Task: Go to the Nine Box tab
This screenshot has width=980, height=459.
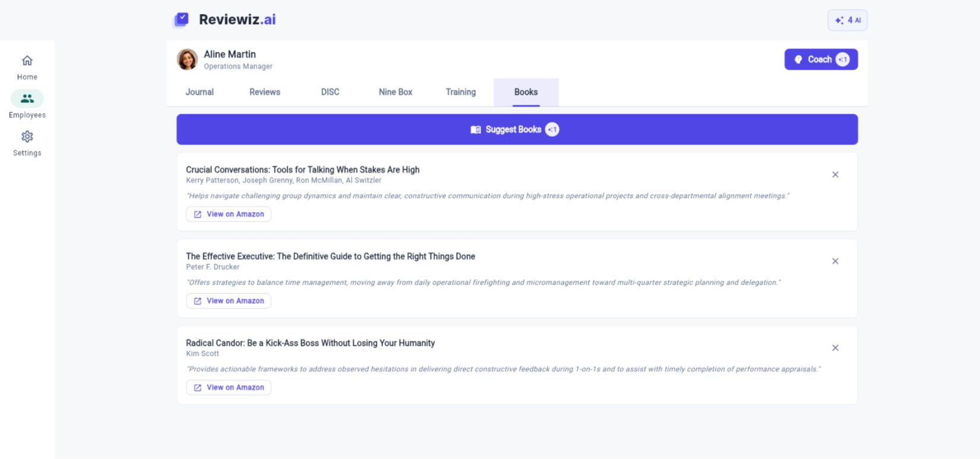Action: [396, 92]
